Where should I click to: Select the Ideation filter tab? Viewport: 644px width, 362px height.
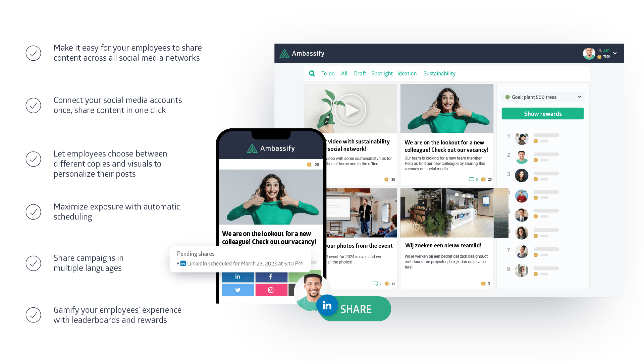pos(406,73)
